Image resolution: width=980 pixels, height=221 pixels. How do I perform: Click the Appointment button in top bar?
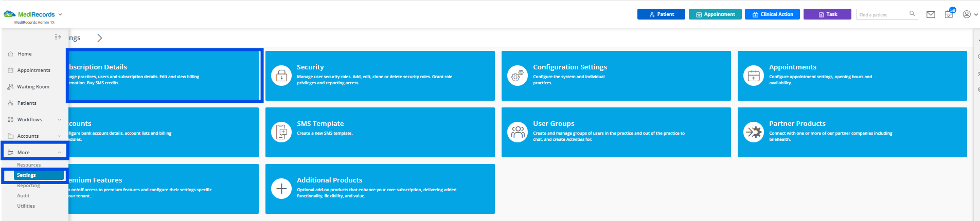(x=715, y=14)
